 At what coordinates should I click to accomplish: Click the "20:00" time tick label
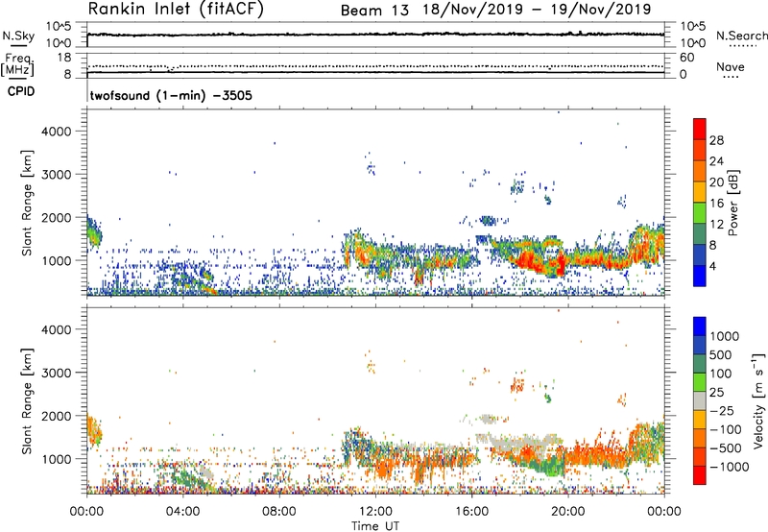pyautogui.click(x=568, y=512)
